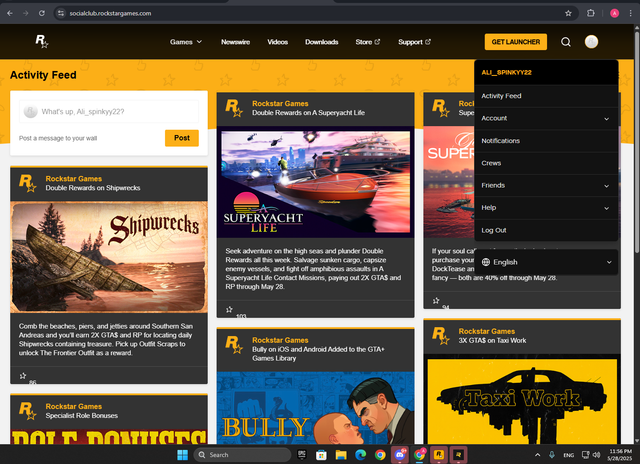Open clock showing 11:56 PM
Screen dimensions: 640x464
pos(620,455)
